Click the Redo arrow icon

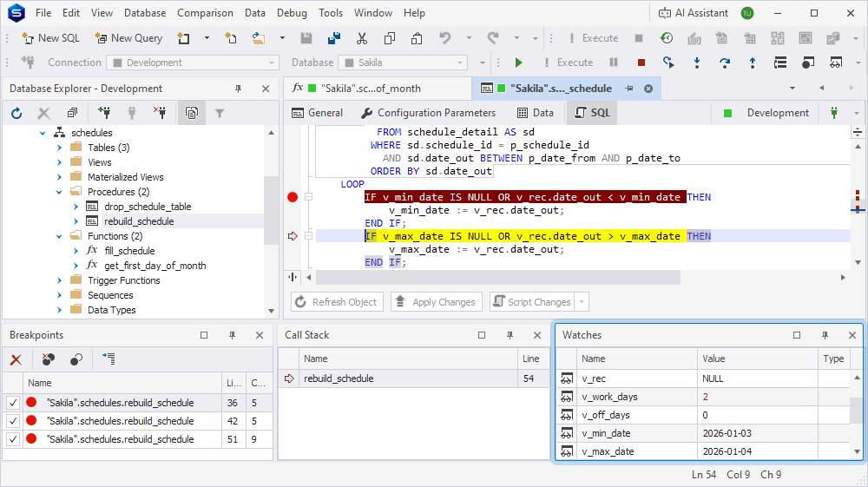tap(493, 38)
